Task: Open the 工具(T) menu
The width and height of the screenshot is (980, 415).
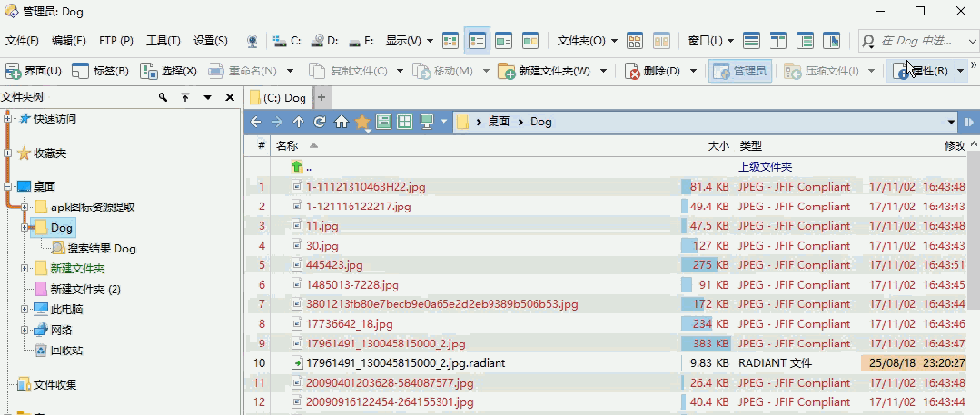Action: pyautogui.click(x=163, y=41)
